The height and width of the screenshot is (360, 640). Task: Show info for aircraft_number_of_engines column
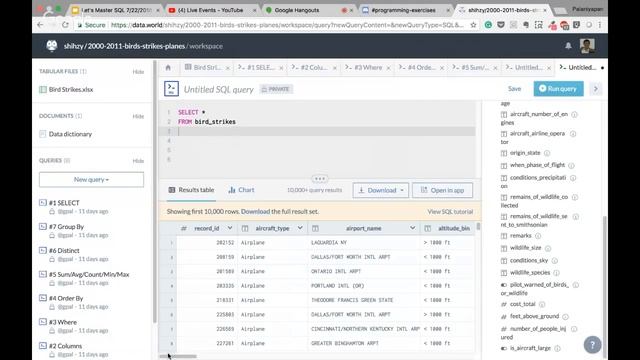[574, 114]
